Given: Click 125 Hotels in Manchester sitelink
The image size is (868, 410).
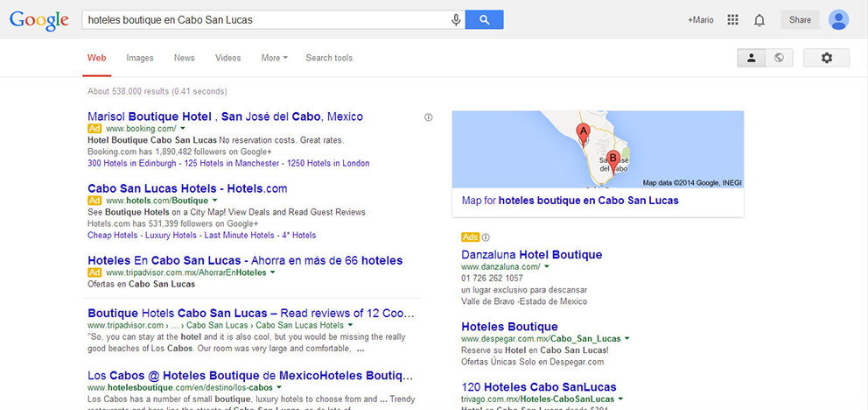Looking at the screenshot, I should (231, 164).
